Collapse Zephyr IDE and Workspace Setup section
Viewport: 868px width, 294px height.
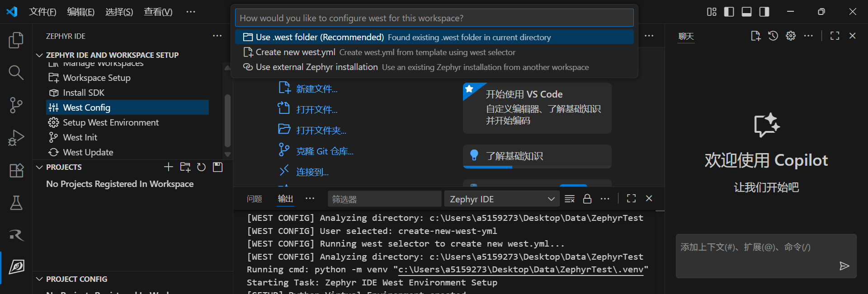tap(40, 55)
